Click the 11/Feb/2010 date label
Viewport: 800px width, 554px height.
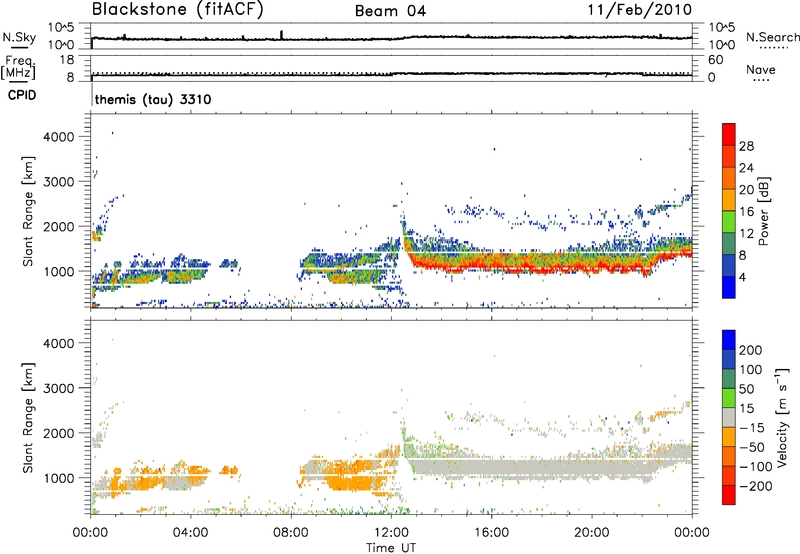pos(640,10)
